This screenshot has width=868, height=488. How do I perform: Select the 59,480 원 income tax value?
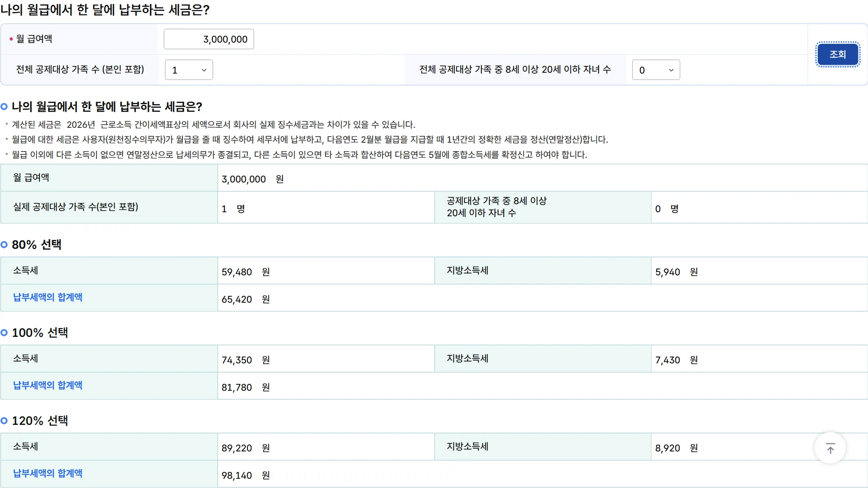point(246,272)
